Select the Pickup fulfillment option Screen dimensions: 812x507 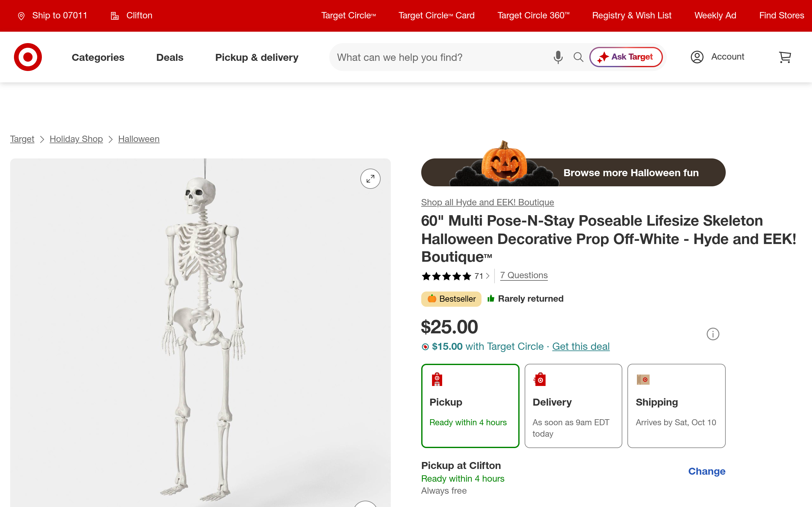pyautogui.click(x=470, y=406)
